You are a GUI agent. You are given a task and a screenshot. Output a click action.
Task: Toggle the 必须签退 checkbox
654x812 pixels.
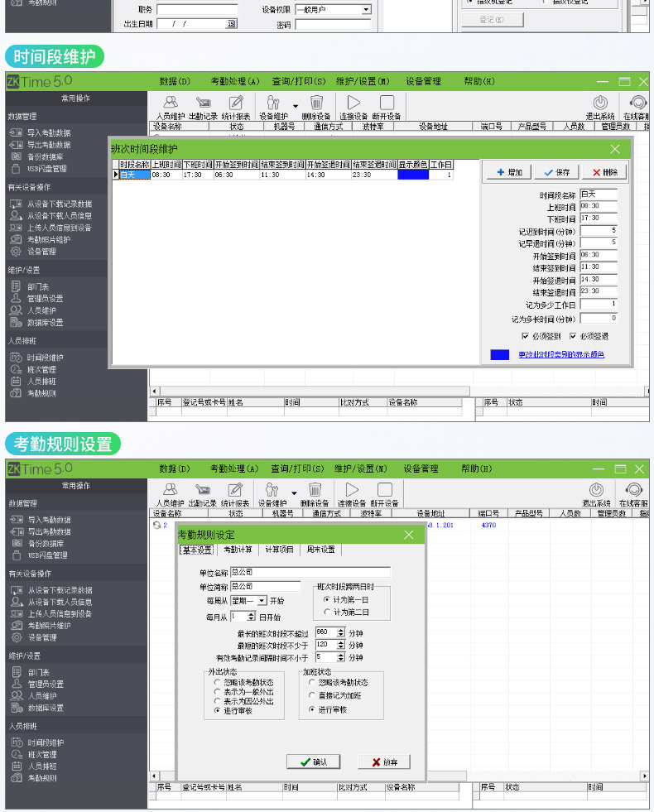pos(573,336)
